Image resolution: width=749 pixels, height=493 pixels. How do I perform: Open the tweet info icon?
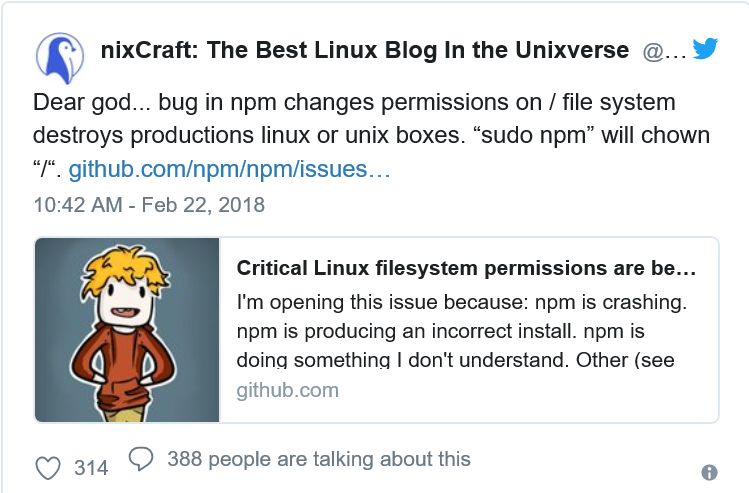click(709, 472)
